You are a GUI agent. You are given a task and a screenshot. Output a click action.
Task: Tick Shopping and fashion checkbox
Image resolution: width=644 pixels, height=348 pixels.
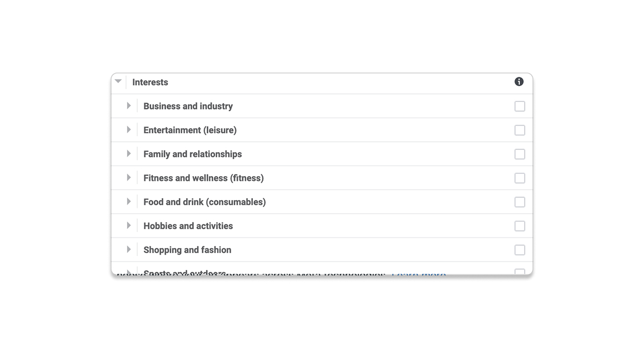pos(519,250)
